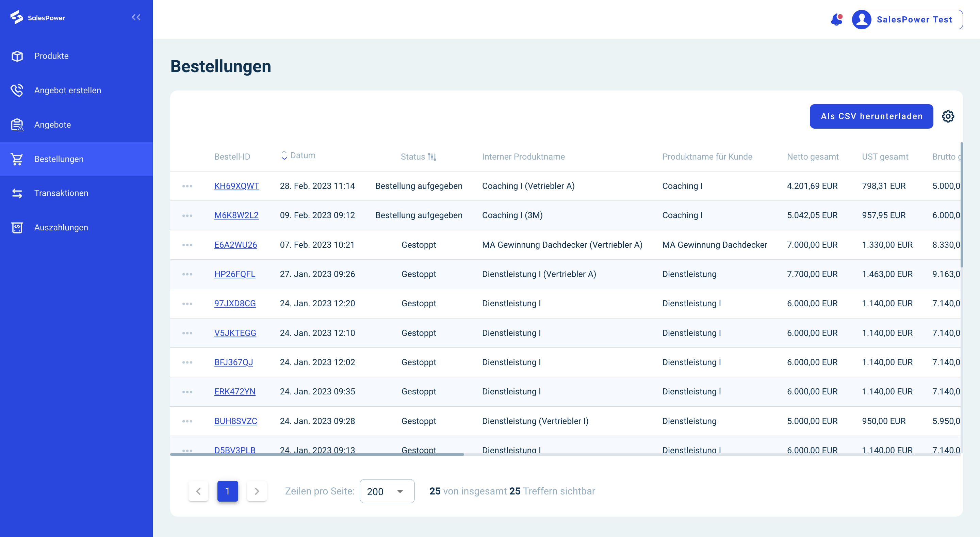Click the Angebote clipboard icon

pyautogui.click(x=17, y=125)
